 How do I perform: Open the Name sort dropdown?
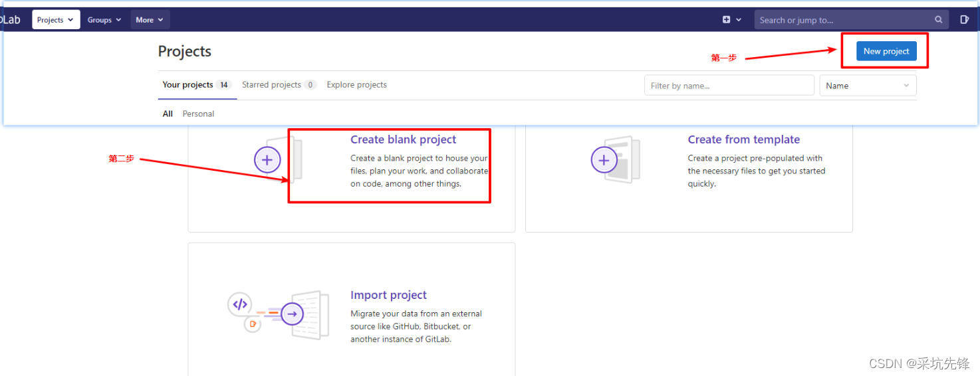(868, 85)
